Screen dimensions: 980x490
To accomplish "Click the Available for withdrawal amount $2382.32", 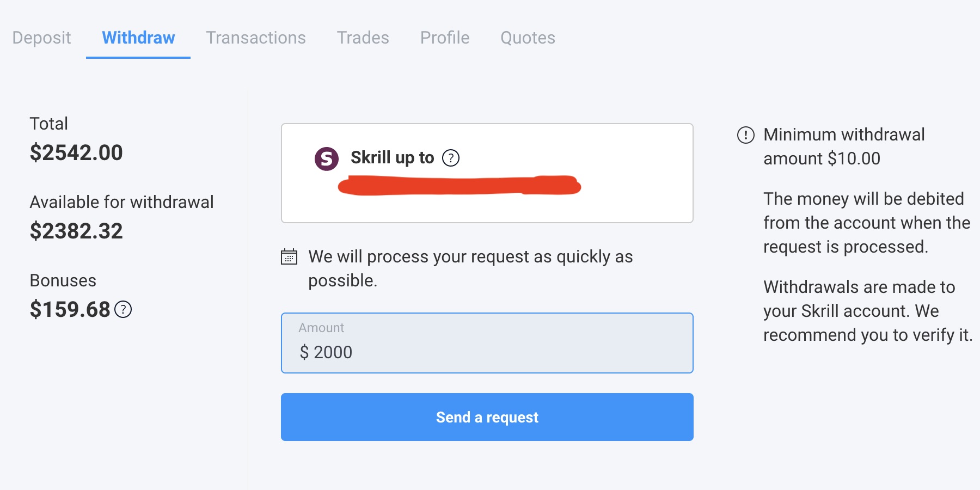I will [x=76, y=231].
